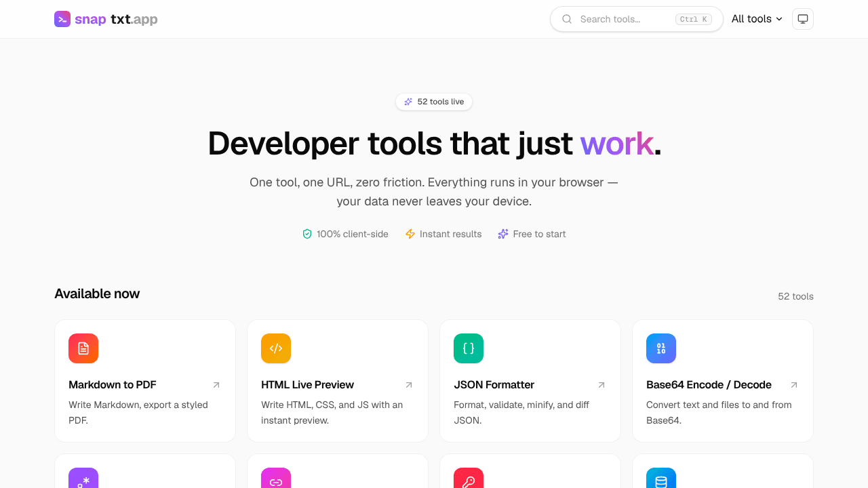Open the HTML Live Preview tool title

tap(308, 384)
